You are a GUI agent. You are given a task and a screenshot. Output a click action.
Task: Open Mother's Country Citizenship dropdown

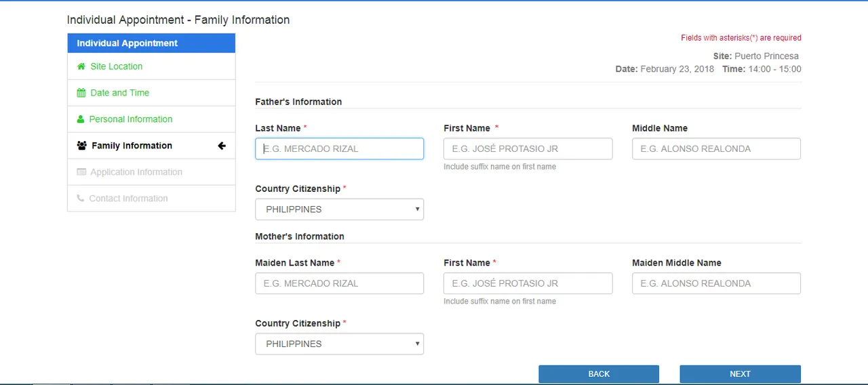(340, 344)
